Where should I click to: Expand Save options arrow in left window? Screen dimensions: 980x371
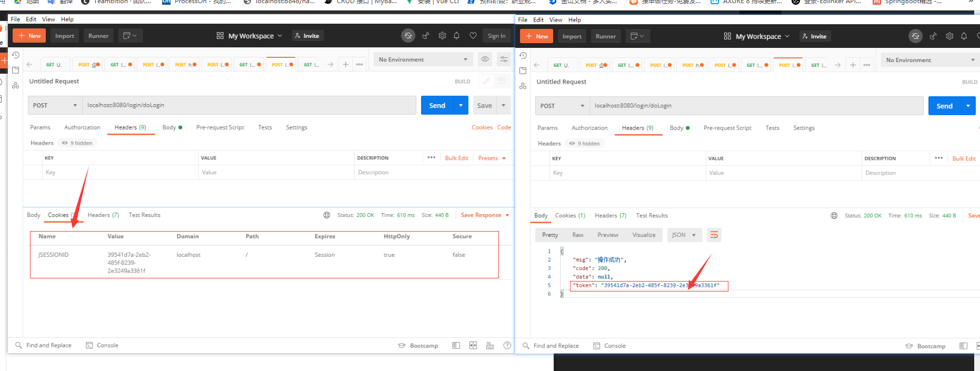504,105
